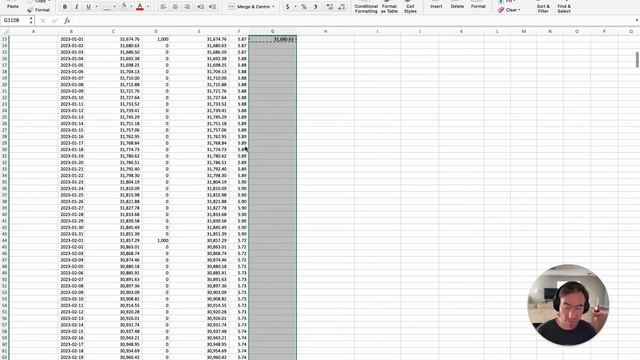This screenshot has width=640, height=360.
Task: Confirm formula entry checkmark icon
Action: pos(55,20)
